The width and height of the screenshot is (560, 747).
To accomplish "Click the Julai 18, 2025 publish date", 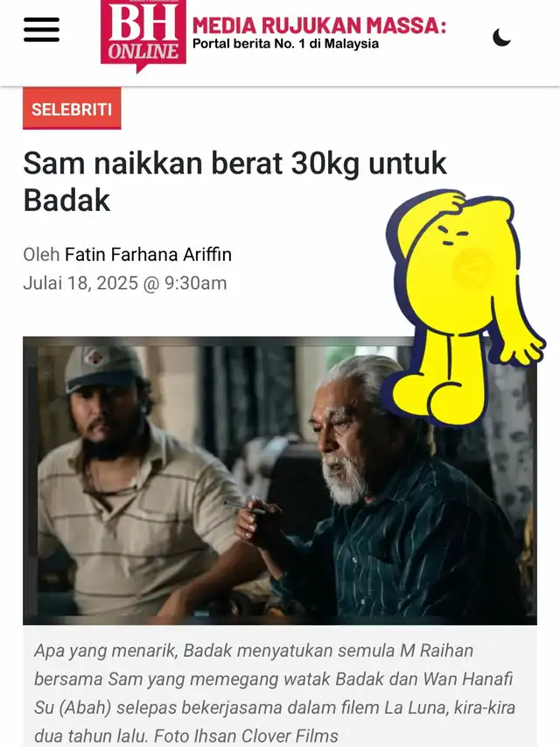I will pyautogui.click(x=125, y=283).
